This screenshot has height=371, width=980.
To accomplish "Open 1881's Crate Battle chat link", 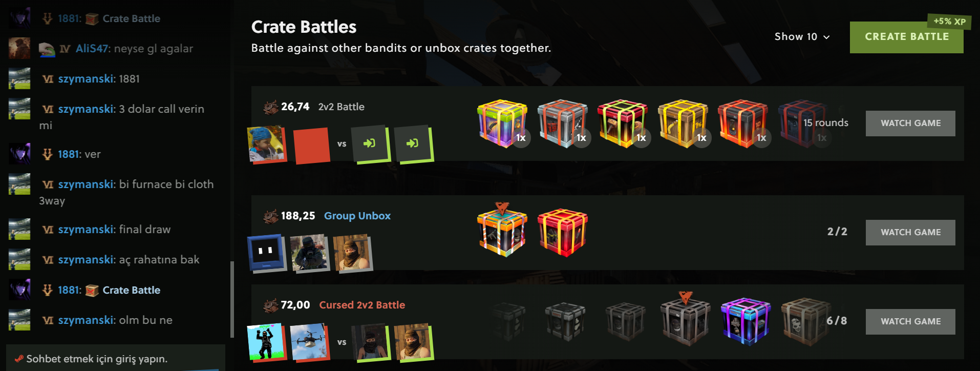I will click(131, 290).
